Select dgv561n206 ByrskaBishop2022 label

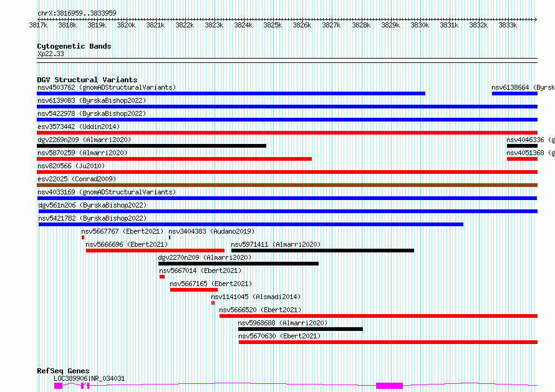(x=92, y=205)
